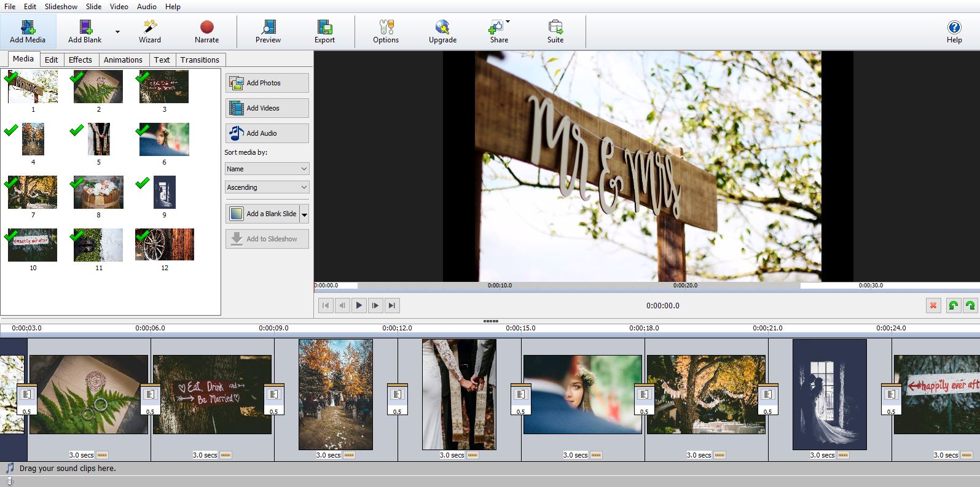The height and width of the screenshot is (487, 980).
Task: Expand the Add a Blank Slide arrow
Action: click(x=304, y=214)
